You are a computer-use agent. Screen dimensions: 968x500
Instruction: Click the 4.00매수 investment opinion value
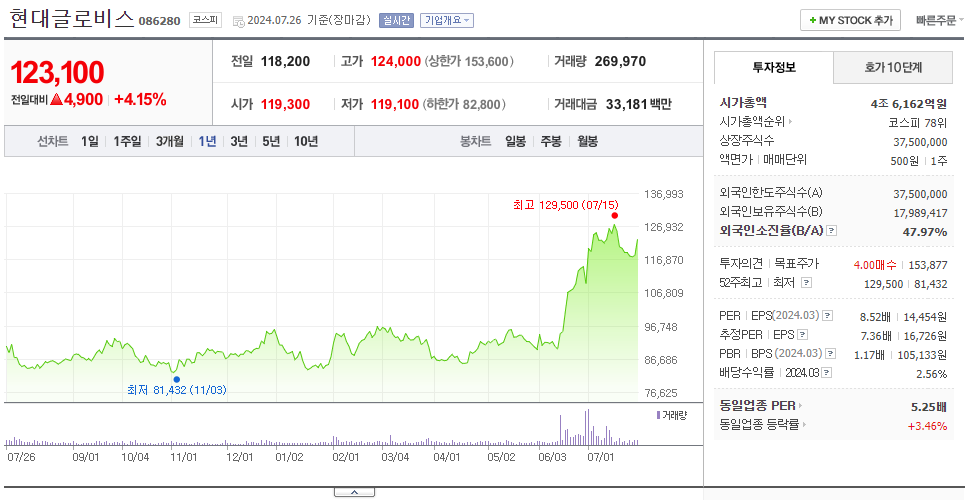tap(875, 265)
